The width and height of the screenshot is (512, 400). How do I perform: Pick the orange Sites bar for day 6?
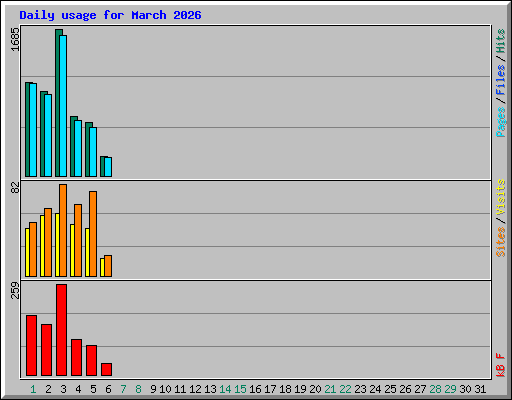click(108, 266)
